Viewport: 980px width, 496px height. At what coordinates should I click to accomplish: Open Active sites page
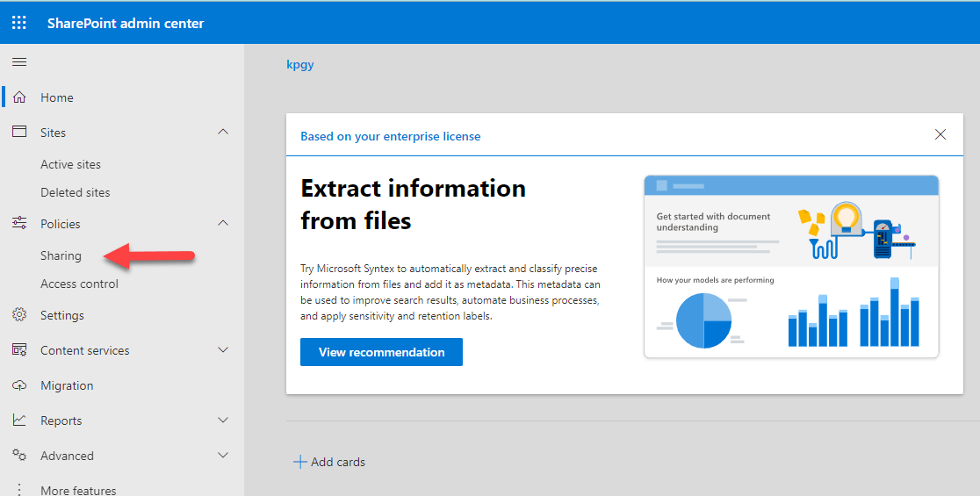click(70, 164)
